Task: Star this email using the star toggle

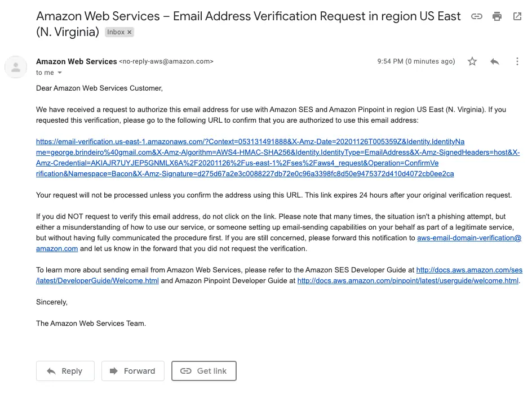Action: [472, 61]
